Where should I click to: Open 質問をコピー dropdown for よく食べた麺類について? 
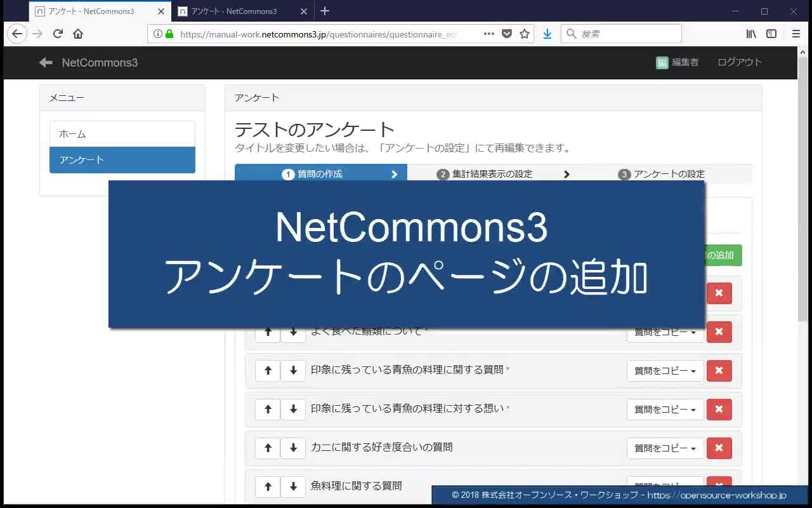[x=665, y=334]
